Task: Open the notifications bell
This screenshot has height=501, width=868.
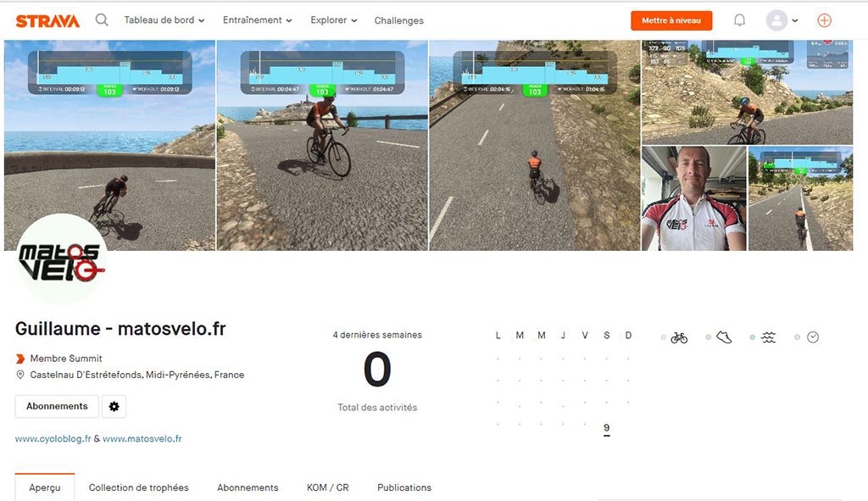Action: tap(739, 20)
